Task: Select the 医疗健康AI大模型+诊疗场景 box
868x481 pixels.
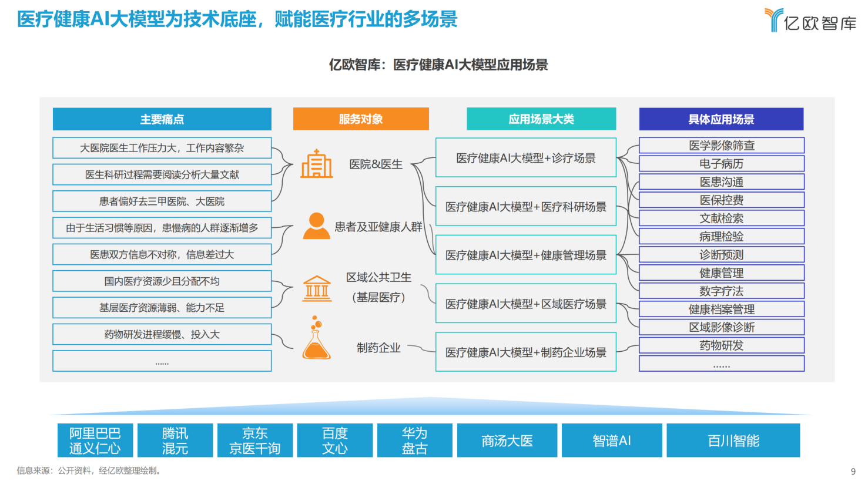Action: (x=525, y=157)
